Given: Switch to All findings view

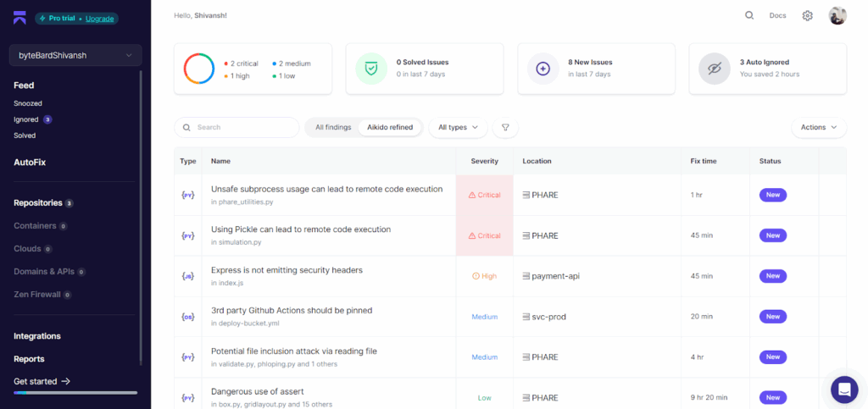Looking at the screenshot, I should [333, 127].
